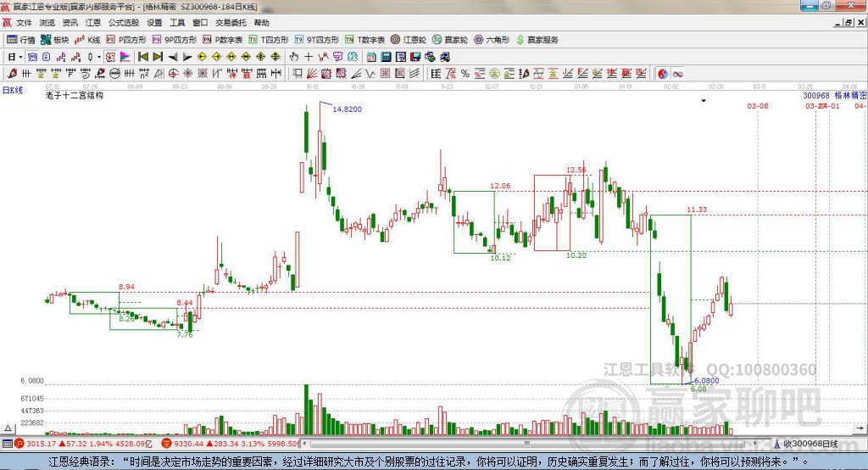Select the hand pan tool
868x470 pixels.
(294, 57)
